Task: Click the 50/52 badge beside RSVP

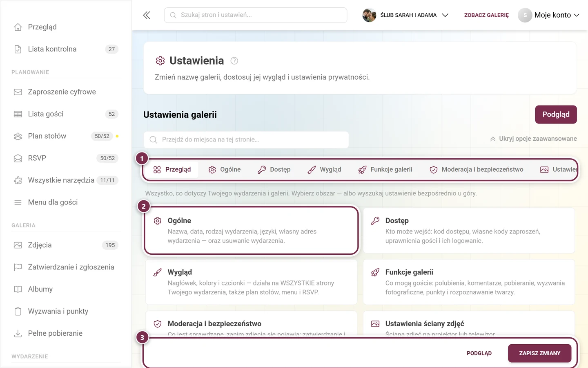Action: pyautogui.click(x=107, y=158)
